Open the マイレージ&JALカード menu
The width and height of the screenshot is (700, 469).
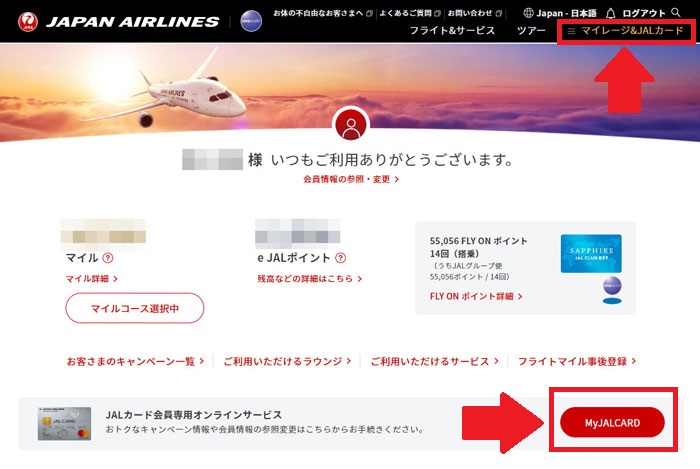click(x=625, y=31)
